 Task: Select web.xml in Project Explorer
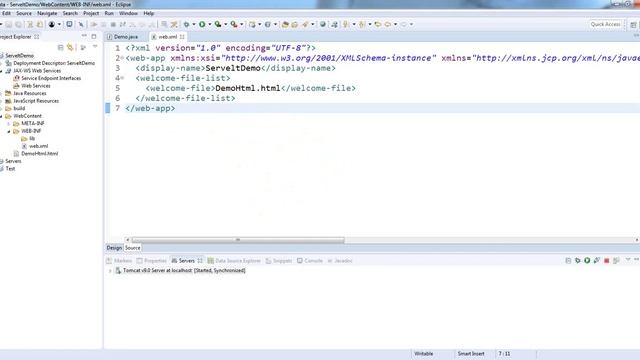click(x=38, y=146)
